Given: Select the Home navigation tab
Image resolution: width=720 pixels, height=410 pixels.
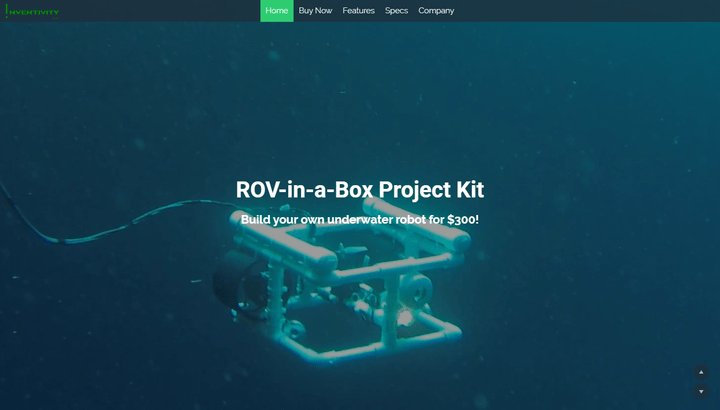Looking at the screenshot, I should point(277,11).
